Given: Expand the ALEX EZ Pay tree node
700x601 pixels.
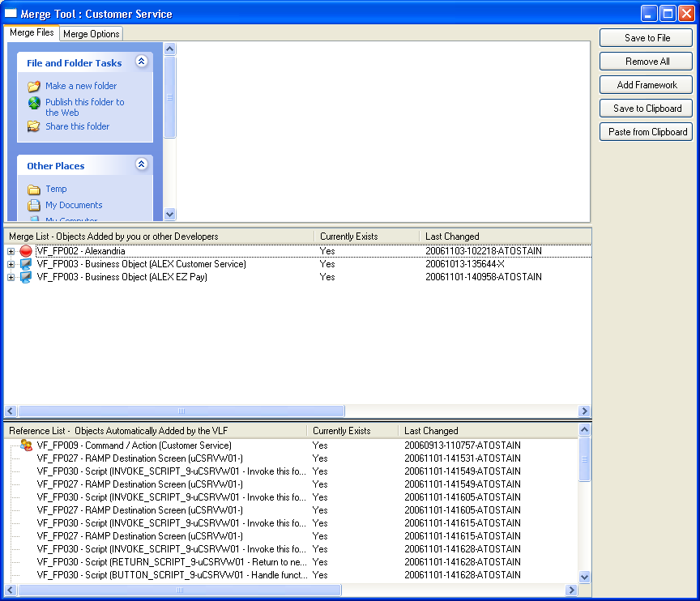Looking at the screenshot, I should click(11, 277).
